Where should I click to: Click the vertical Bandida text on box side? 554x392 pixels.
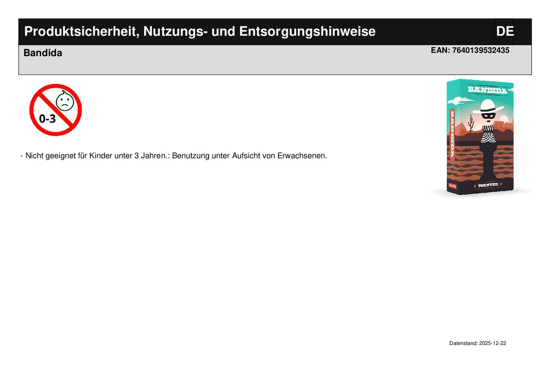click(453, 134)
